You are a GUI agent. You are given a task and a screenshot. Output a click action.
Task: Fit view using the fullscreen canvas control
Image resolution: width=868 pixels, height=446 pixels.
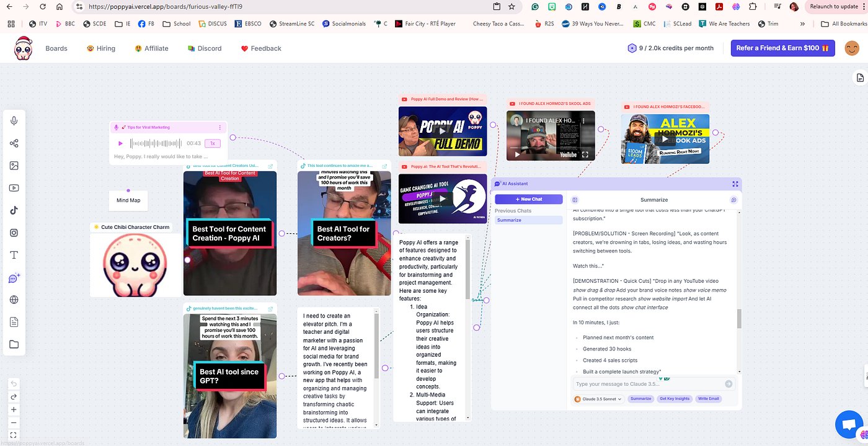(x=14, y=435)
